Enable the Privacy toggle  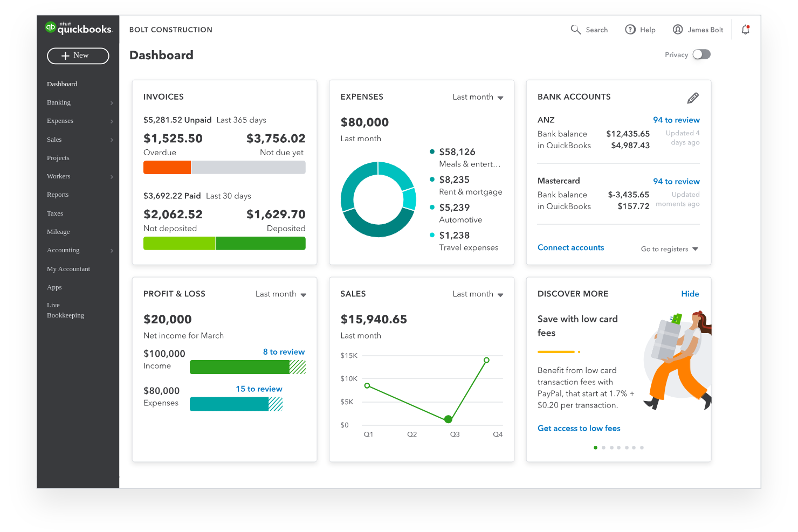701,54
